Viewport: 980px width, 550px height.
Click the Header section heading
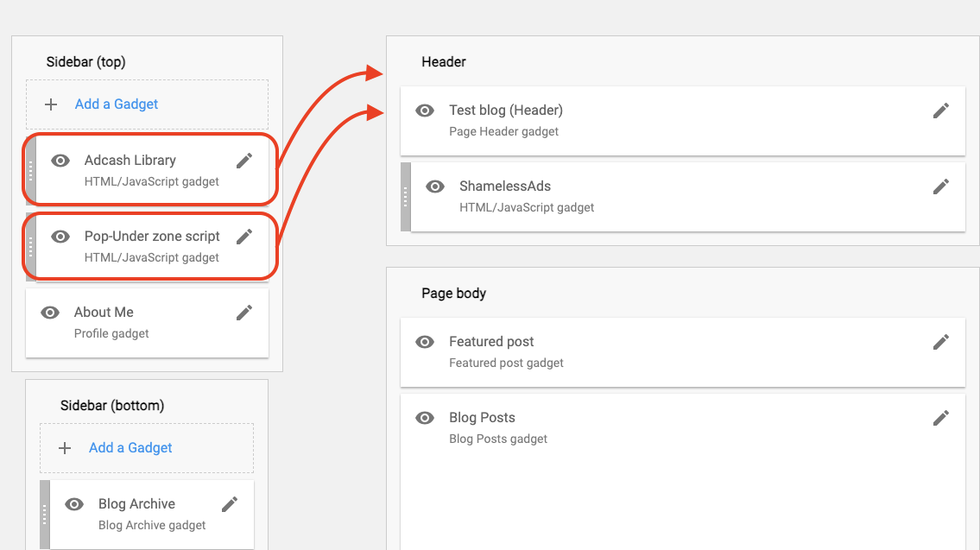pyautogui.click(x=443, y=62)
